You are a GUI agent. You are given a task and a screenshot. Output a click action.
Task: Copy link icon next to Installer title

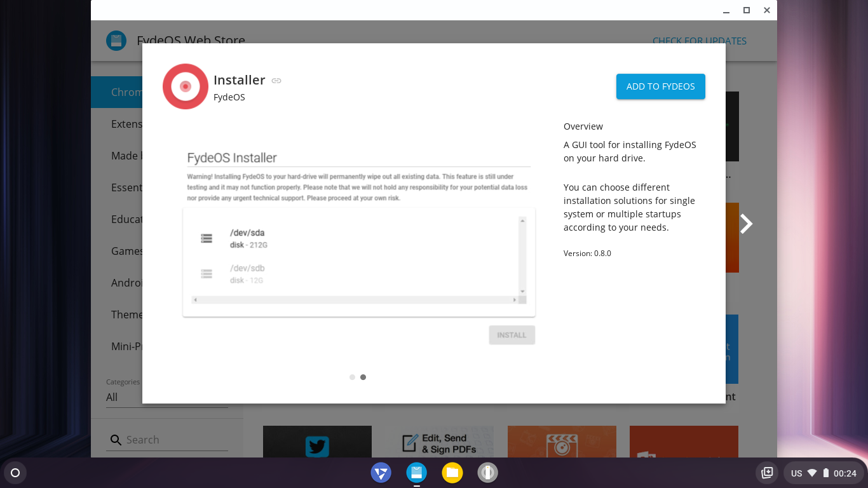click(x=276, y=81)
